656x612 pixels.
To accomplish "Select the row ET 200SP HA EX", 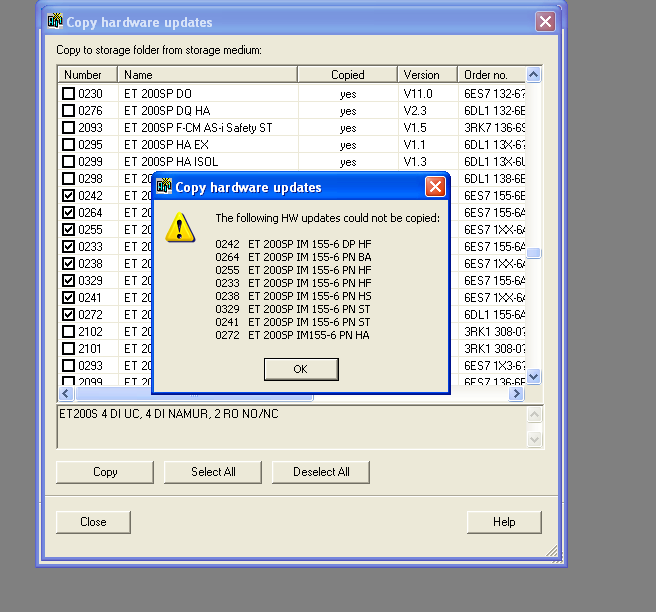I will (x=291, y=144).
